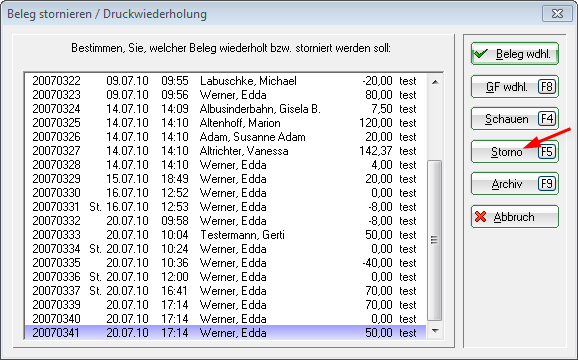This screenshot has height=360, width=578.
Task: Click the vertical scrollbar thumb in list
Action: (x=435, y=240)
